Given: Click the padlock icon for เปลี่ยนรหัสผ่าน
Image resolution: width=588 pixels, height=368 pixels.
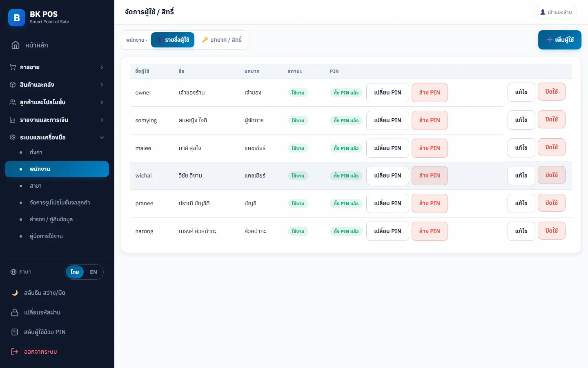Looking at the screenshot, I should 15,312.
